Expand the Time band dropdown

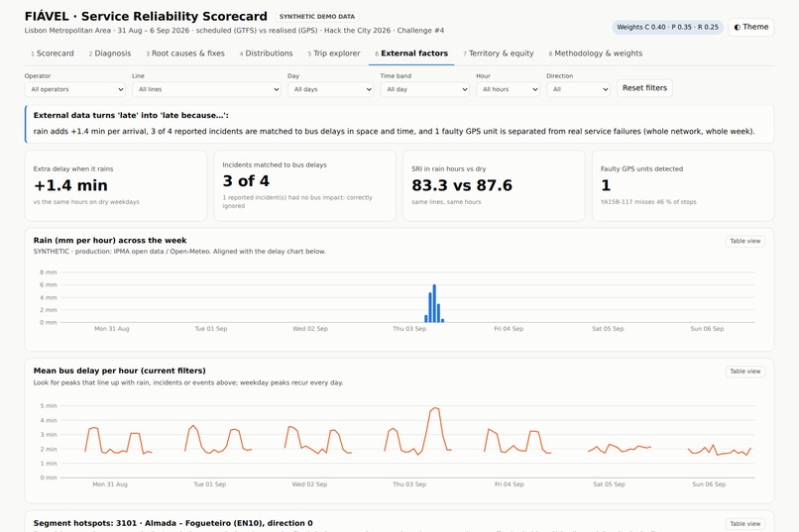click(424, 89)
